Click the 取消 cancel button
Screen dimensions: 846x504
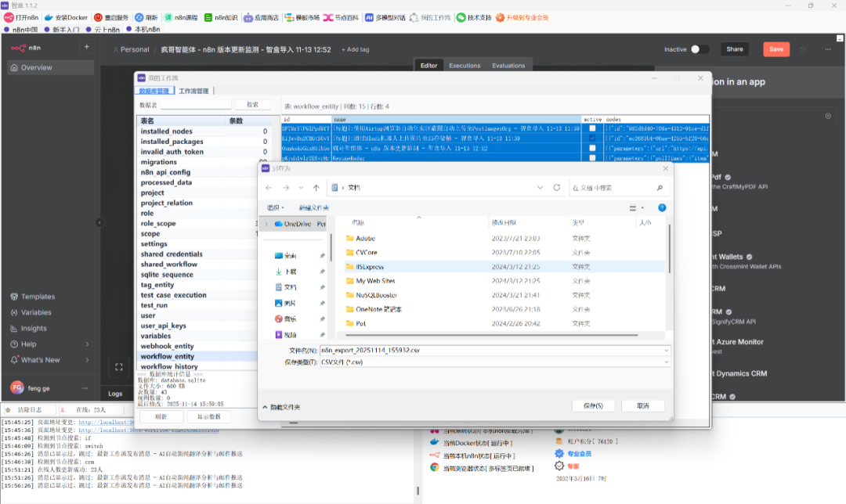point(643,405)
